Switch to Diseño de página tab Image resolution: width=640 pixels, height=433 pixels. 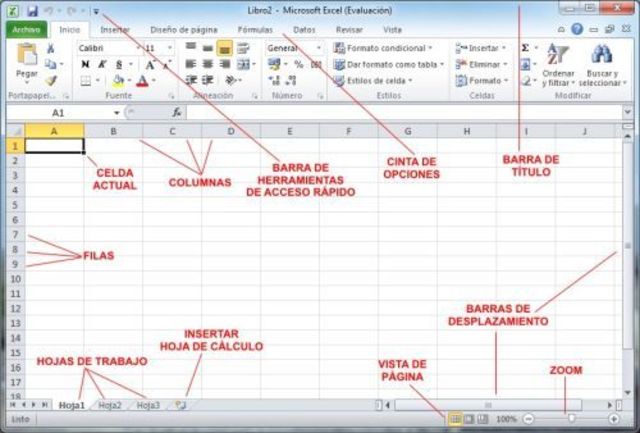point(184,30)
